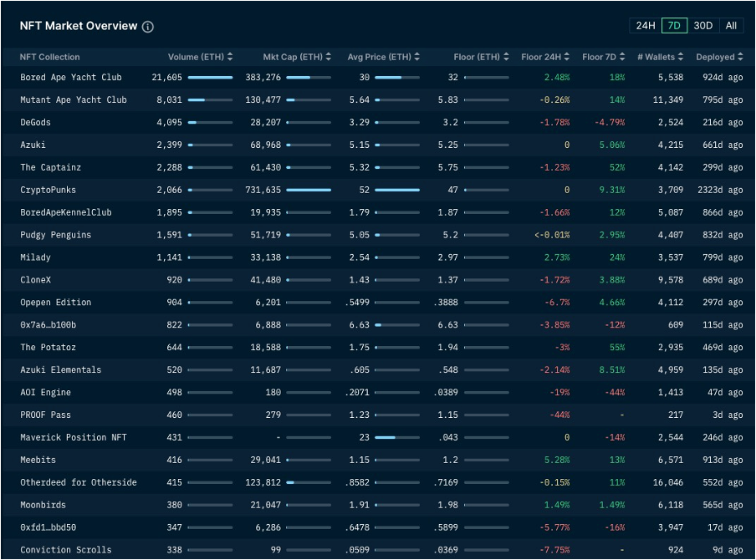Click the NFT Collection column header

click(50, 57)
